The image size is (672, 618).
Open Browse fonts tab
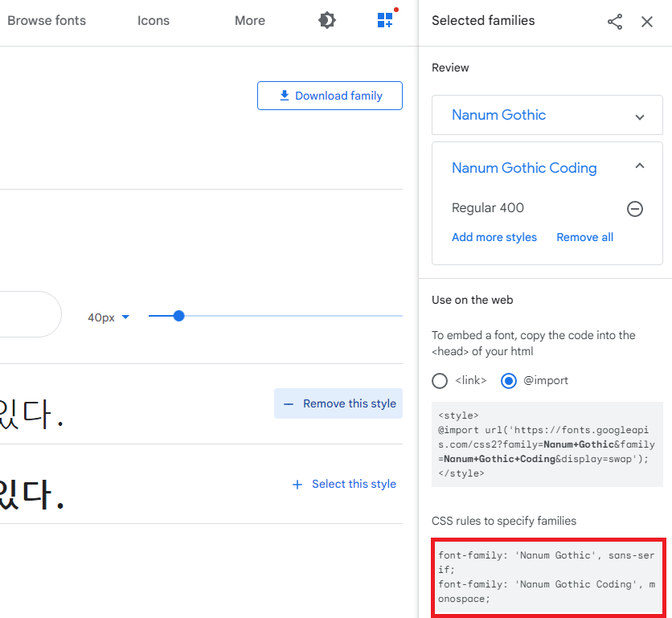tap(47, 21)
